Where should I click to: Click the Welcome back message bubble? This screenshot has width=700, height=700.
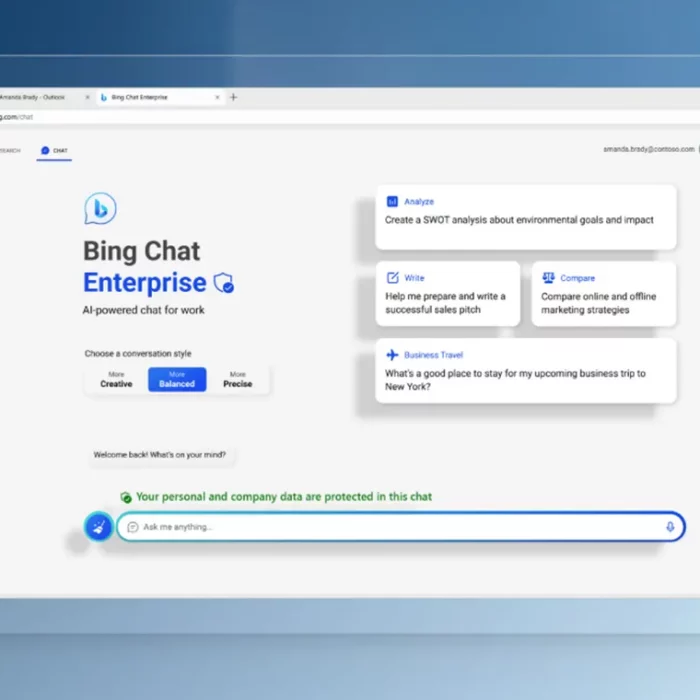point(160,455)
